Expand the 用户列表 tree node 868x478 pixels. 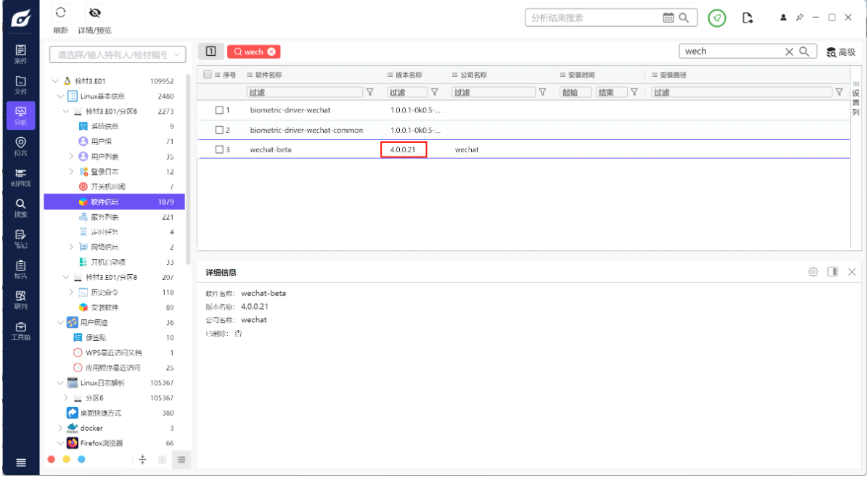coord(71,157)
